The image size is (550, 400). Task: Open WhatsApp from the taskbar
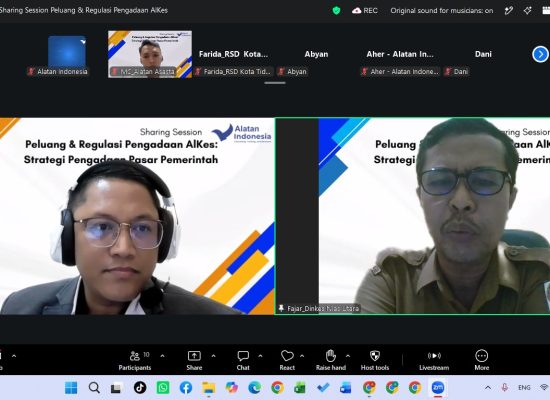coord(163,388)
